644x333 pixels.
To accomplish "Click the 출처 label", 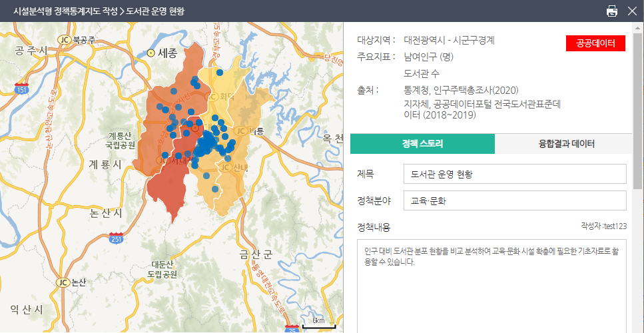I will [x=368, y=90].
